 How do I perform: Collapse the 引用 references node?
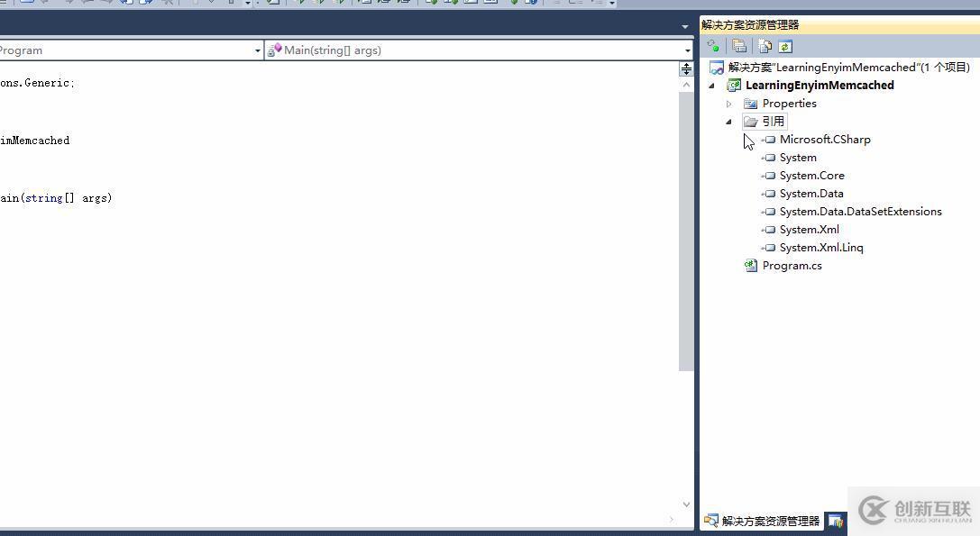coord(728,121)
